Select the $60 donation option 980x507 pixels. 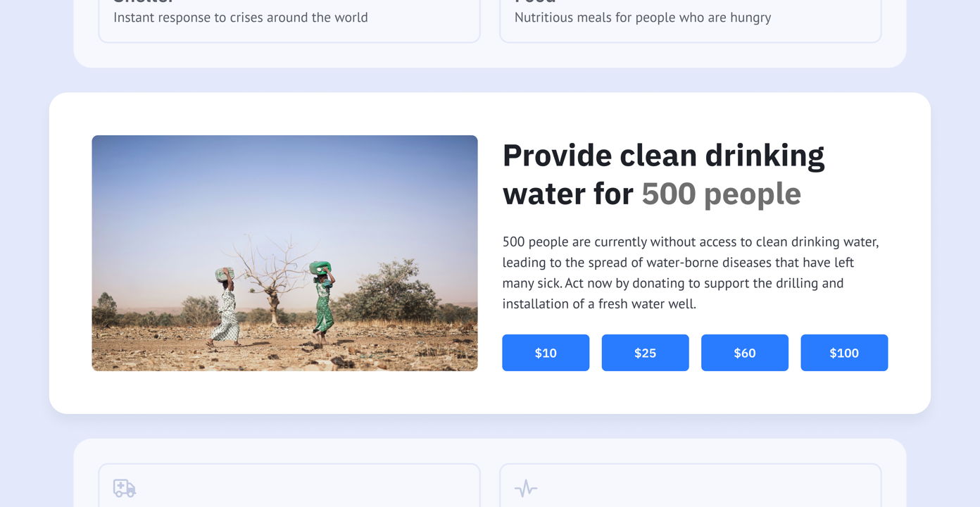(x=744, y=353)
